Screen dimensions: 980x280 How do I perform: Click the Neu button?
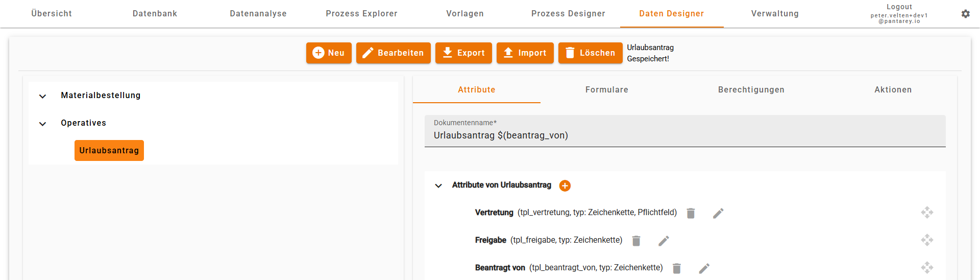point(329,53)
